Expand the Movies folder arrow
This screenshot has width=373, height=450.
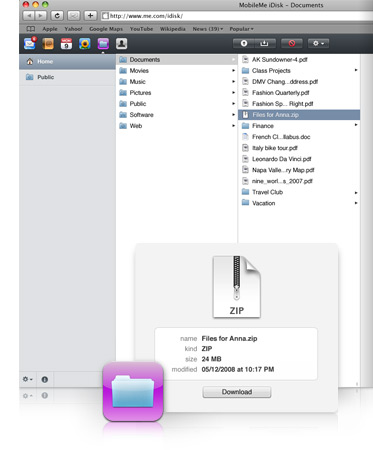[233, 71]
